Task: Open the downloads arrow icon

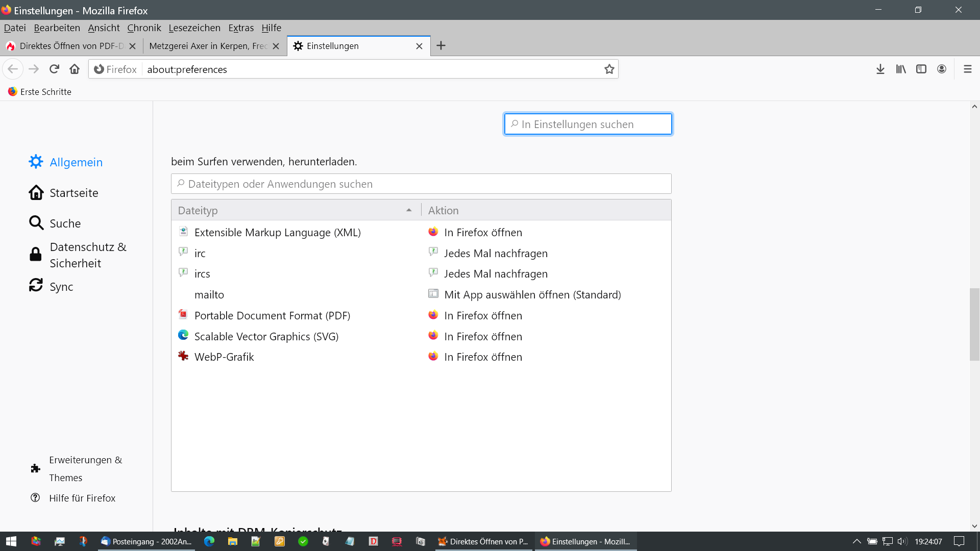Action: [880, 69]
